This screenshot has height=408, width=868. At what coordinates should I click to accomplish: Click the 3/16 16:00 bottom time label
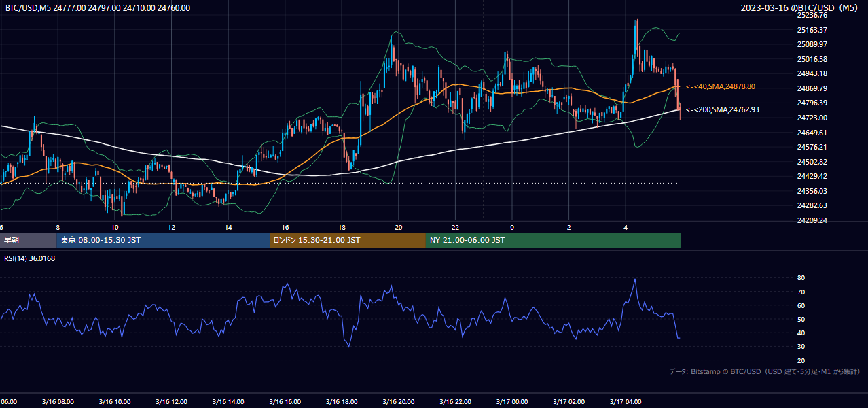click(x=284, y=402)
